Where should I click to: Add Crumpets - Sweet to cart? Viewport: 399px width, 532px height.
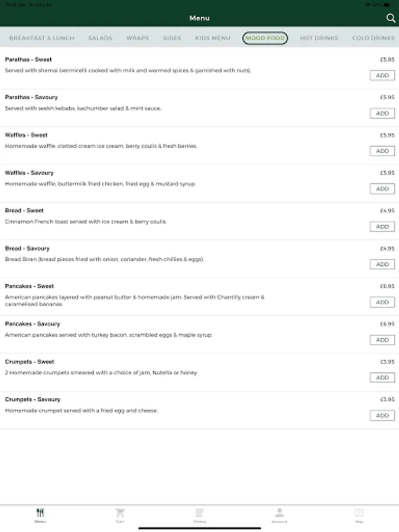click(x=382, y=378)
